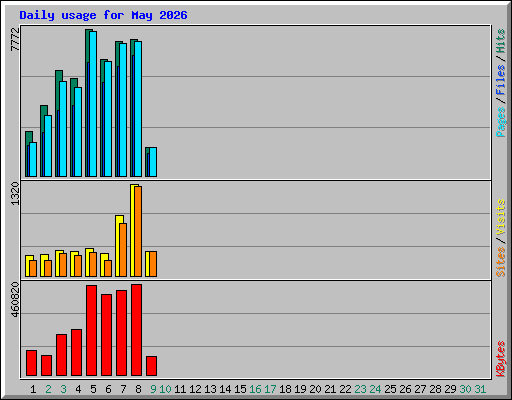This screenshot has width=512, height=400.
Task: Click green day label 10
Action: coord(165,389)
